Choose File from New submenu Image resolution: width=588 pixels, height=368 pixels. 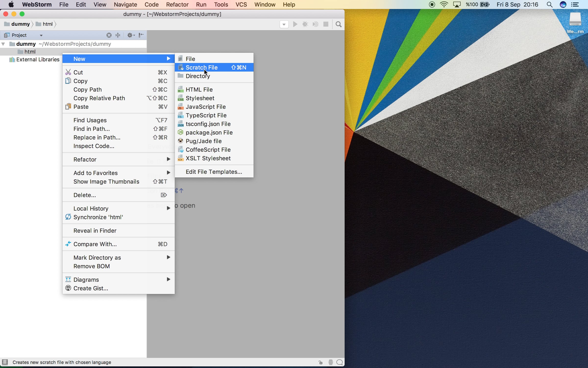click(214, 59)
